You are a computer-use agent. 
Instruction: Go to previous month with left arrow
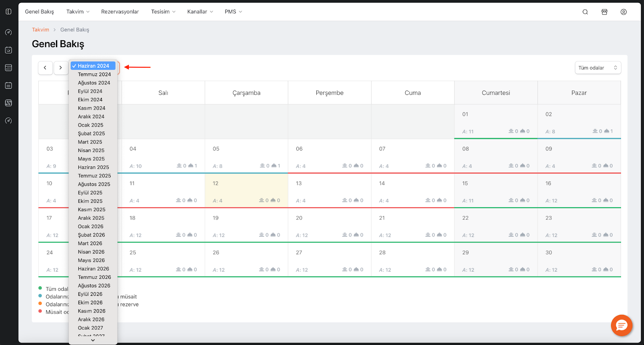click(45, 68)
